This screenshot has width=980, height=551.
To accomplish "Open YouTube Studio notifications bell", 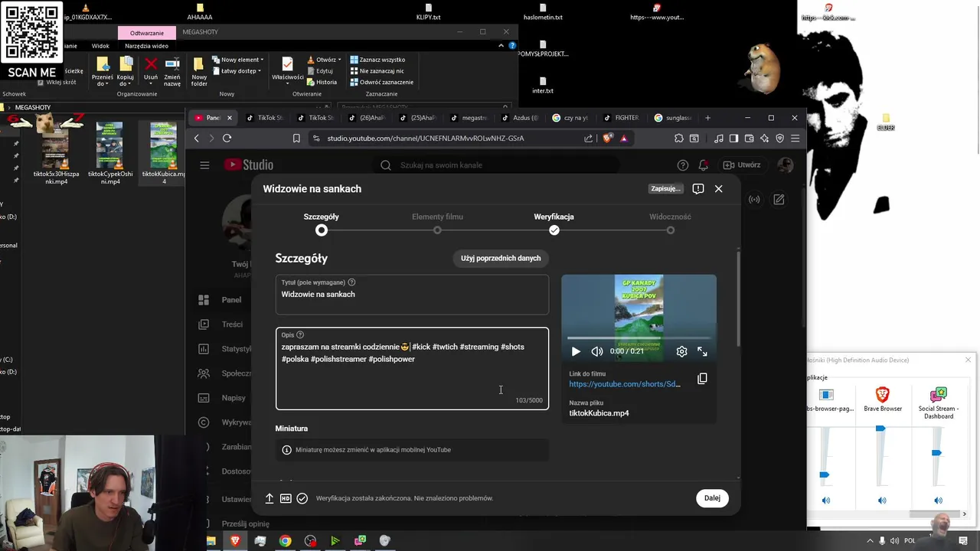I will click(703, 165).
